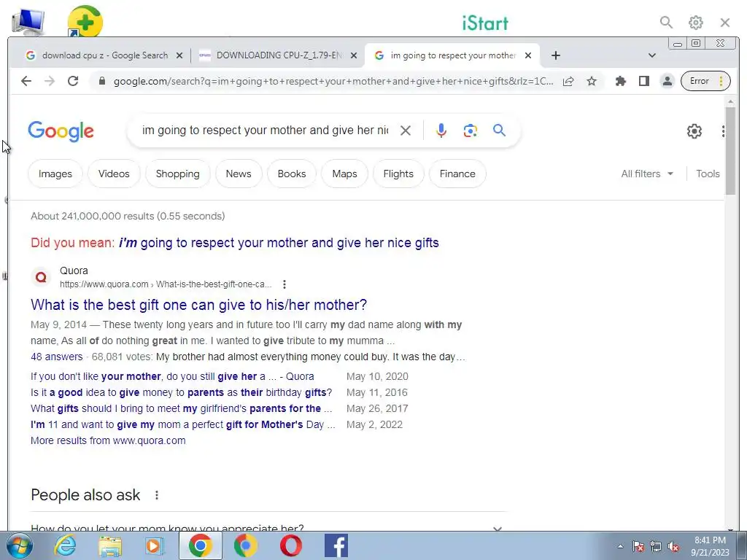The image size is (747, 560).
Task: Click inside the Google search query field
Action: (x=265, y=131)
